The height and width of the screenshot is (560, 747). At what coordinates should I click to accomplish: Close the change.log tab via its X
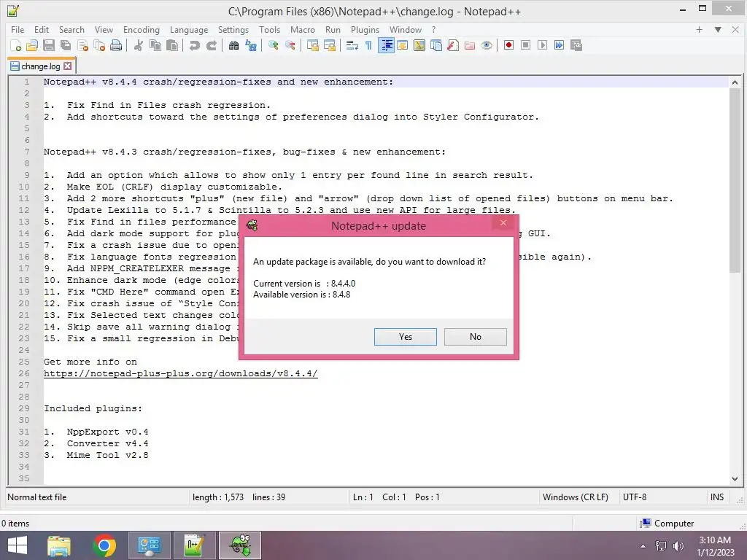pos(68,66)
